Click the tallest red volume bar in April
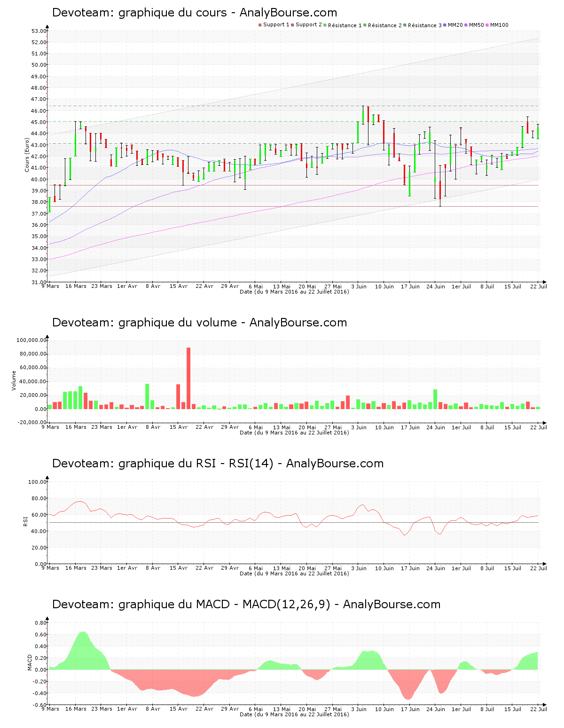Image resolution: width=564 pixels, height=728 pixels. point(188,378)
